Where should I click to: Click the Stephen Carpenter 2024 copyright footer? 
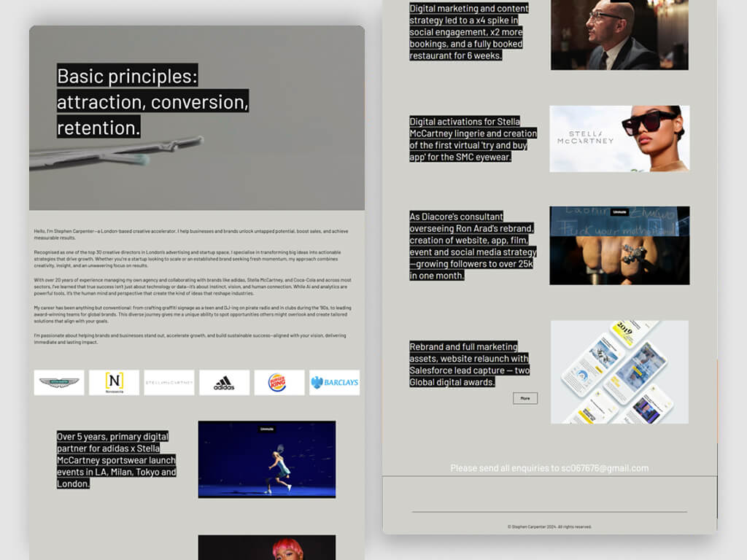[549, 526]
